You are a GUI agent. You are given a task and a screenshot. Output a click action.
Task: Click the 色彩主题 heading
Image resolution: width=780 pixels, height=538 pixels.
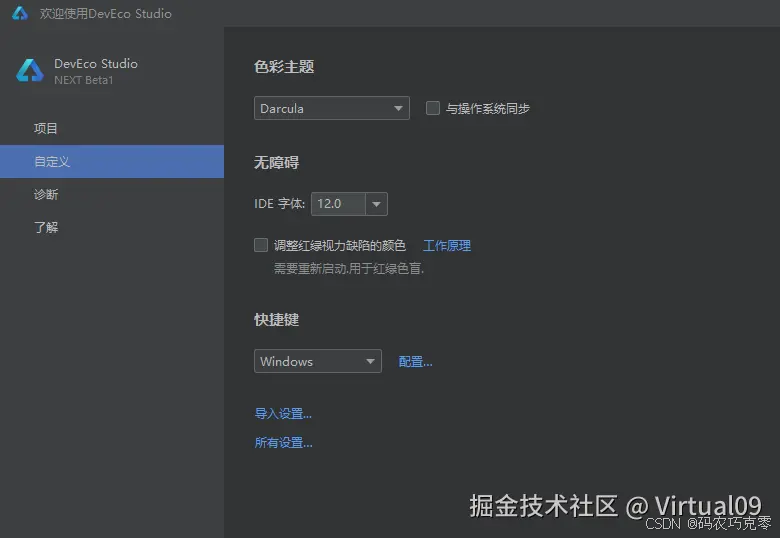click(284, 67)
